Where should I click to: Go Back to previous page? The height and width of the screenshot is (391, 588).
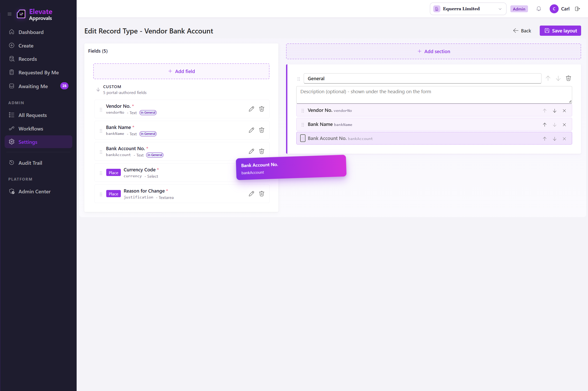[522, 31]
